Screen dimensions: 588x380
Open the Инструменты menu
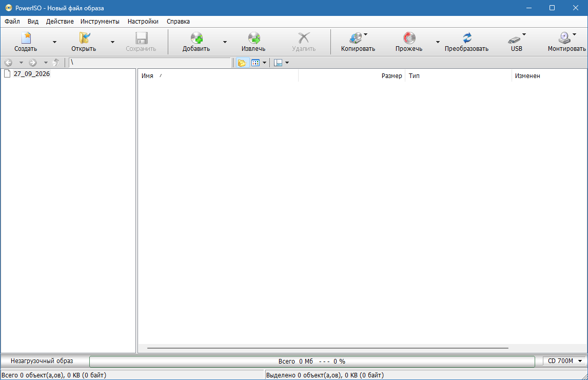pyautogui.click(x=100, y=22)
